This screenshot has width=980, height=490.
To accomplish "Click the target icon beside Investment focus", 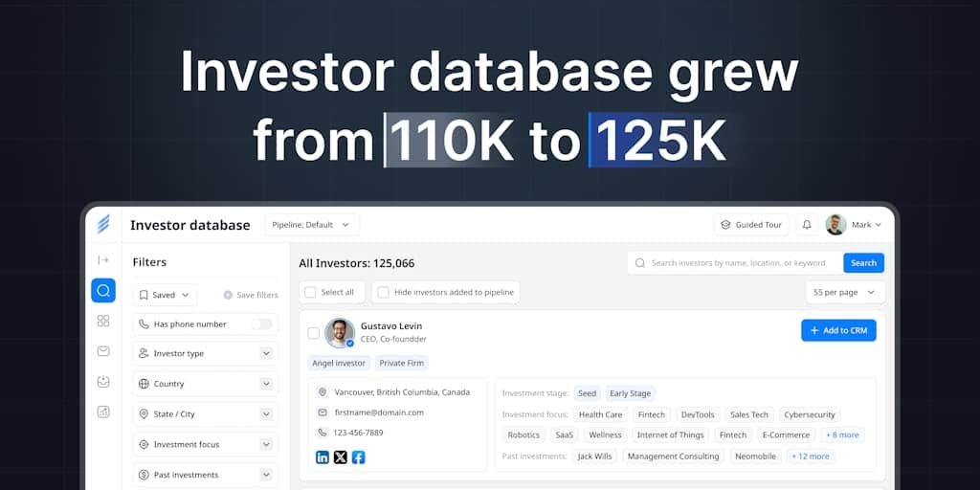I will (x=144, y=444).
